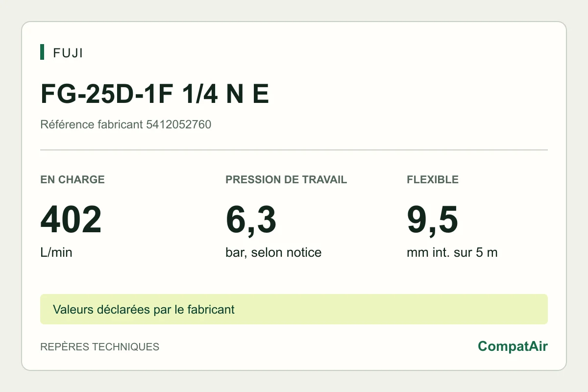
Task: Select the product title FG-25D-1F 1/4 N E
Action: point(155,94)
